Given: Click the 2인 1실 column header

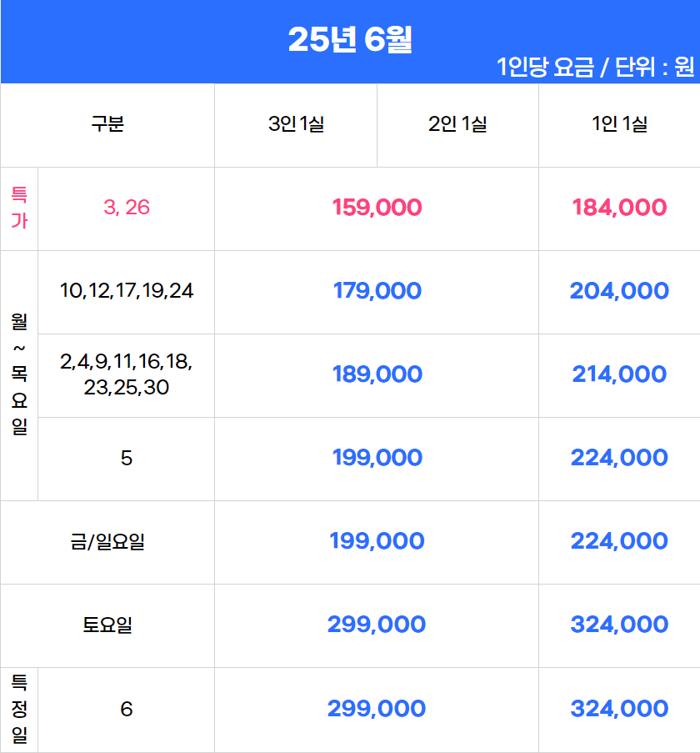Looking at the screenshot, I should click(x=457, y=124).
